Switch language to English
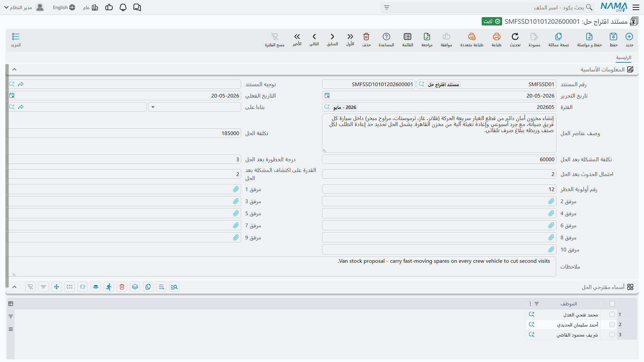 click(x=64, y=7)
